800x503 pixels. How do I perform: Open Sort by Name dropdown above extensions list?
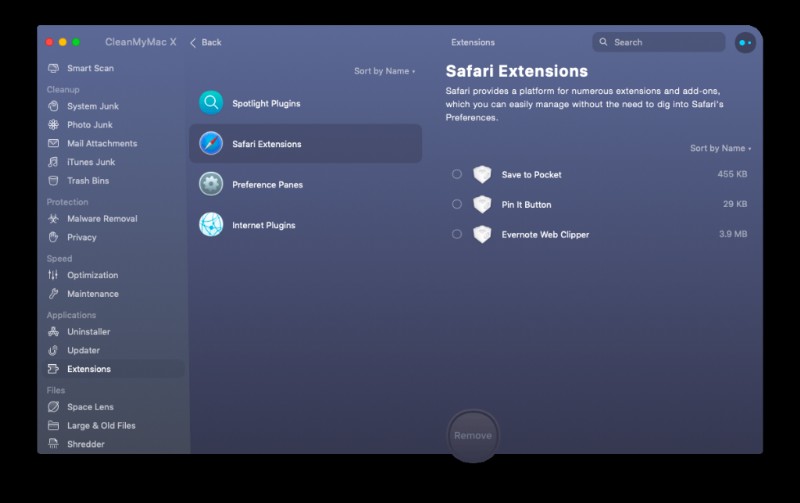pyautogui.click(x=720, y=148)
